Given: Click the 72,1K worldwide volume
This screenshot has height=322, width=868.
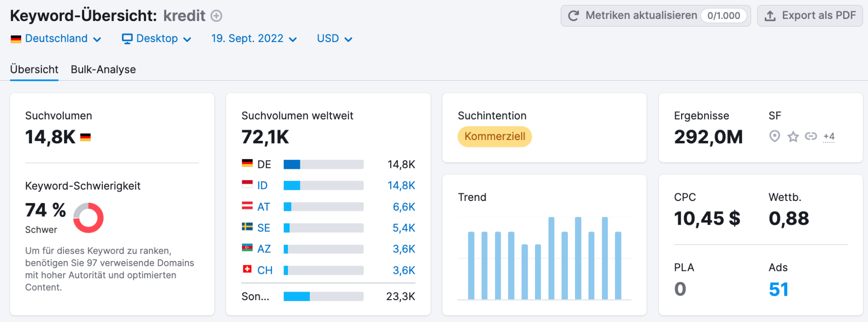Looking at the screenshot, I should click(265, 137).
